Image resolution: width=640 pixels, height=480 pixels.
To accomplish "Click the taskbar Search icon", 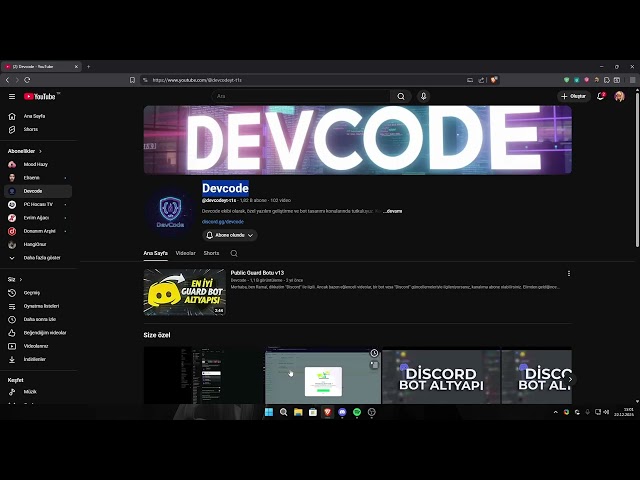I will click(283, 412).
